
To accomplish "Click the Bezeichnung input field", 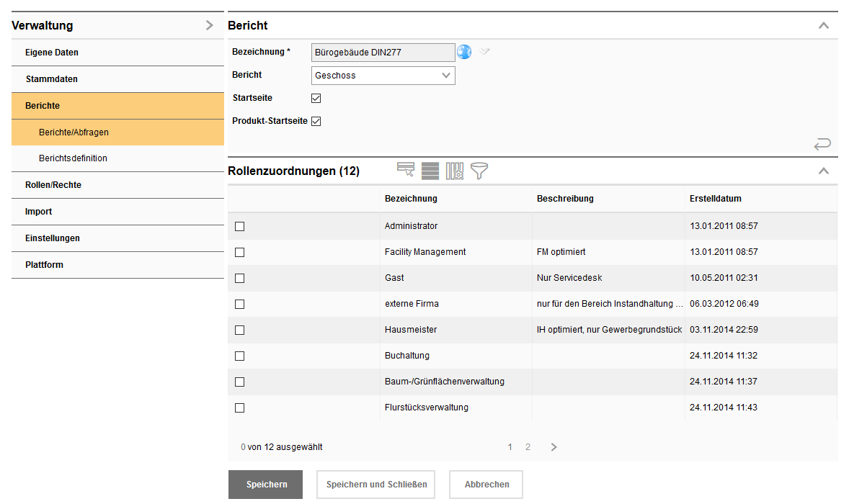I will [x=383, y=51].
